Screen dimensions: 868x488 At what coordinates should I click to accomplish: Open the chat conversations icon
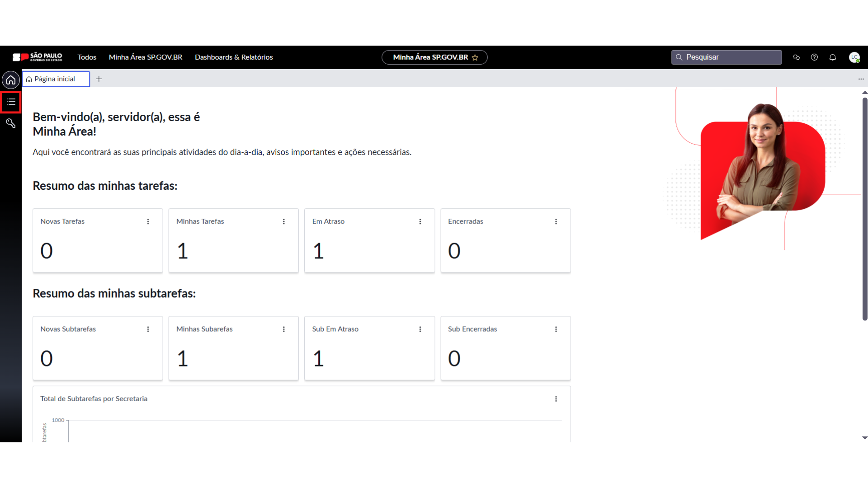[x=796, y=57]
